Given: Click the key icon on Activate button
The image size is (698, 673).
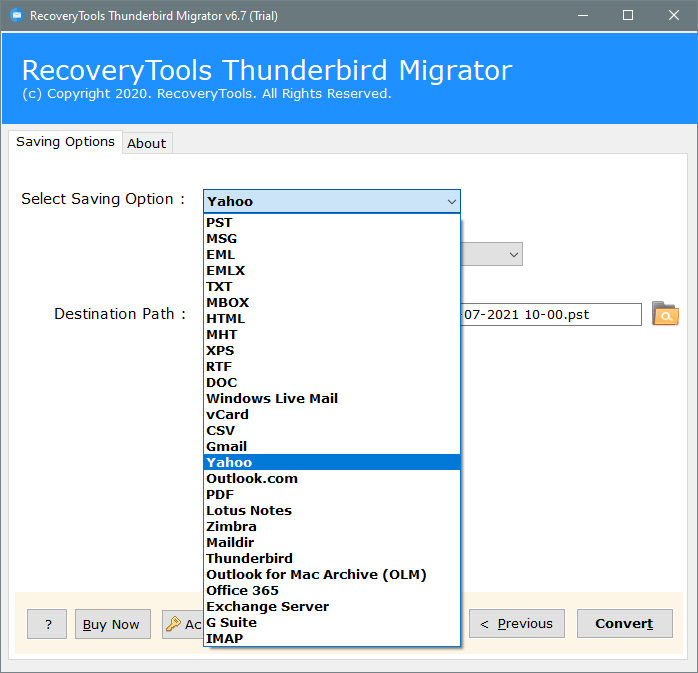Looking at the screenshot, I should 173,624.
